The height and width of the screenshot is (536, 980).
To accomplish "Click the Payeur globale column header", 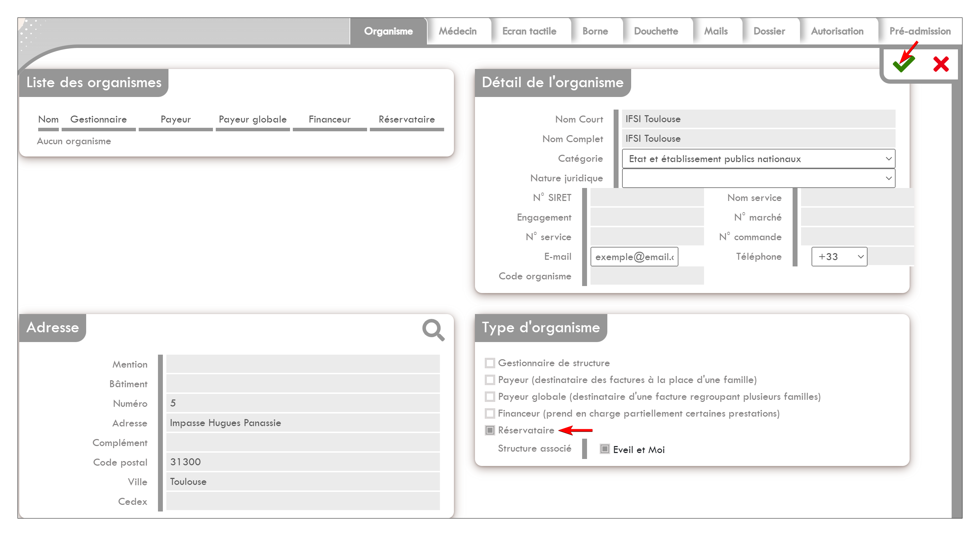I will (253, 119).
